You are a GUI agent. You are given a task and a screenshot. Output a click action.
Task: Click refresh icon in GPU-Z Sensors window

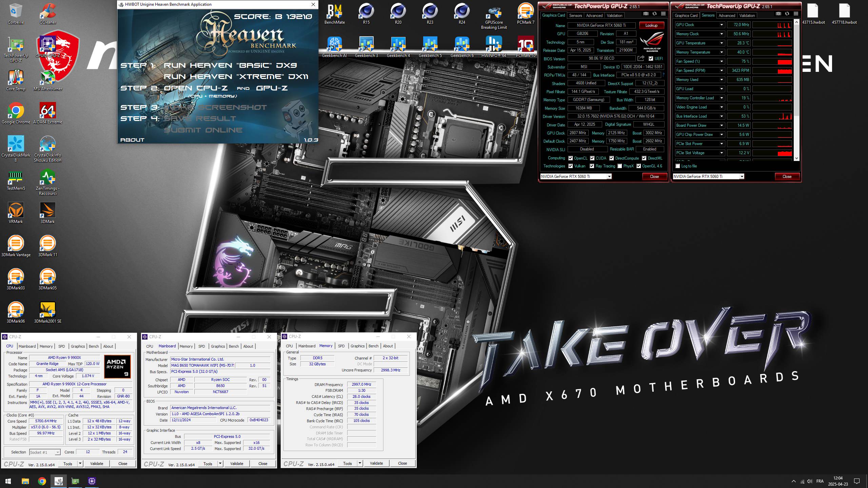787,14
